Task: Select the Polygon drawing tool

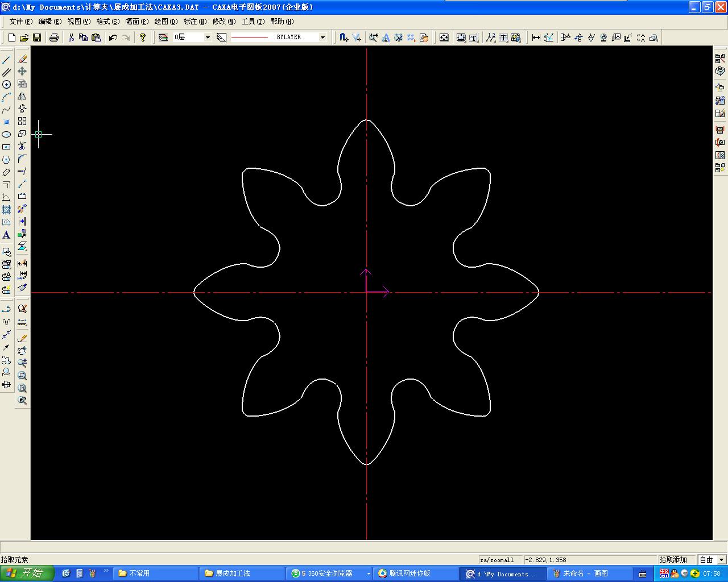Action: coord(6,159)
